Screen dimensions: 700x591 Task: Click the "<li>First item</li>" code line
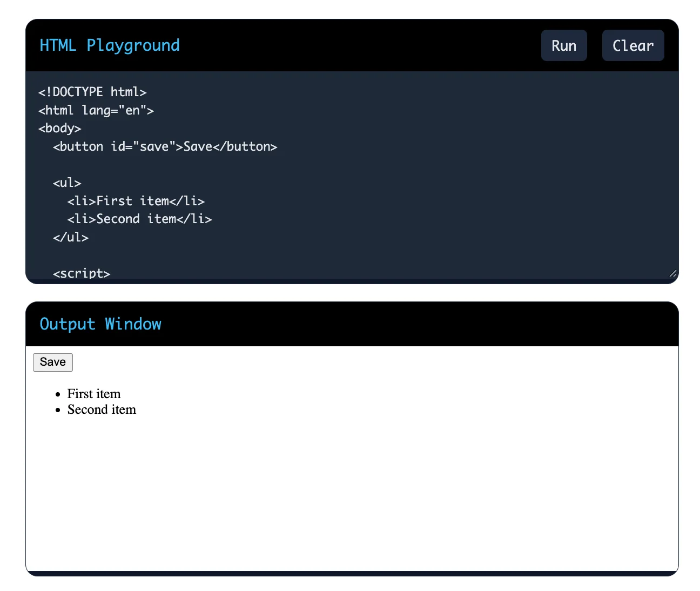click(x=136, y=201)
